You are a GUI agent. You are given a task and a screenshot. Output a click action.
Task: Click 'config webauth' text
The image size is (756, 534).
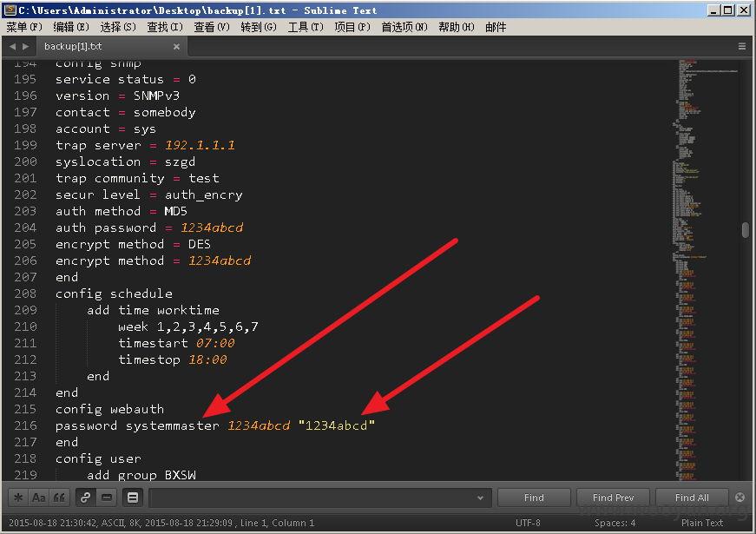click(x=109, y=409)
